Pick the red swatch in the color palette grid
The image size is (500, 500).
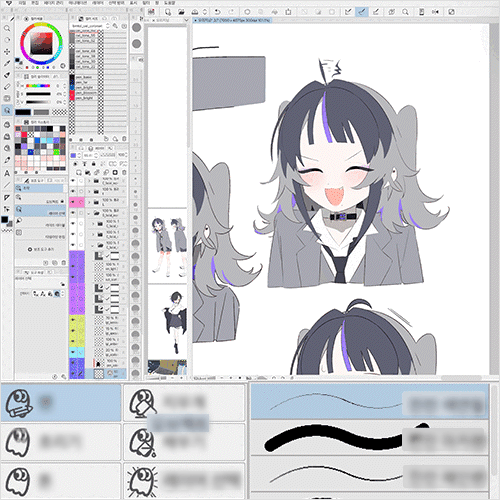[x=24, y=135]
